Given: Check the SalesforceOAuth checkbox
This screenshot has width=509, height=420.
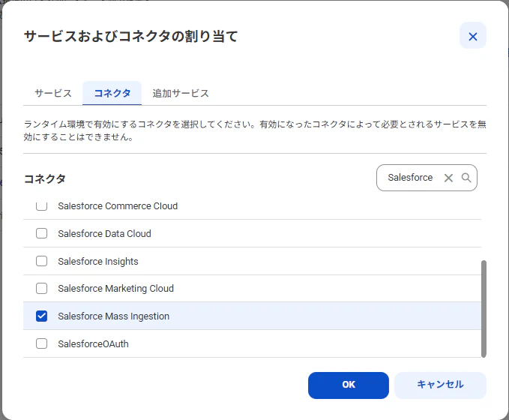Looking at the screenshot, I should click(x=41, y=343).
